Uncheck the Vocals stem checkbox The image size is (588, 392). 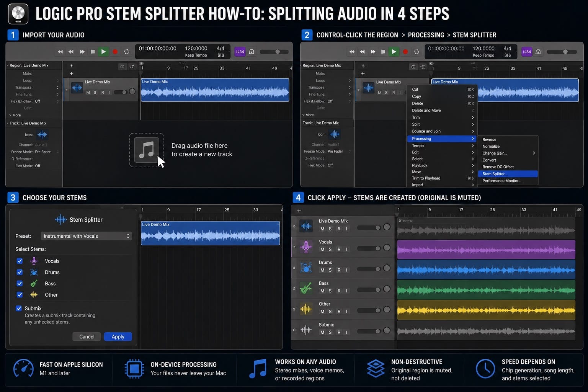click(x=20, y=261)
